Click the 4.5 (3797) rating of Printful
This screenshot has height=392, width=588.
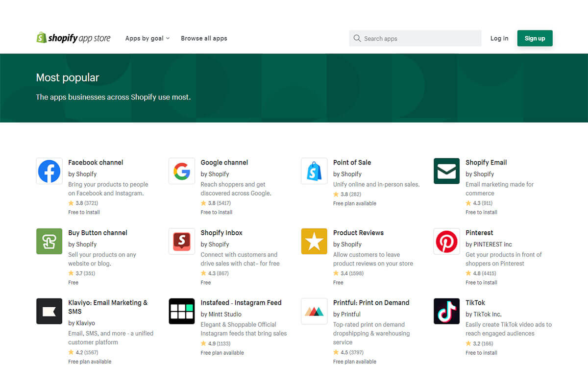pos(348,352)
